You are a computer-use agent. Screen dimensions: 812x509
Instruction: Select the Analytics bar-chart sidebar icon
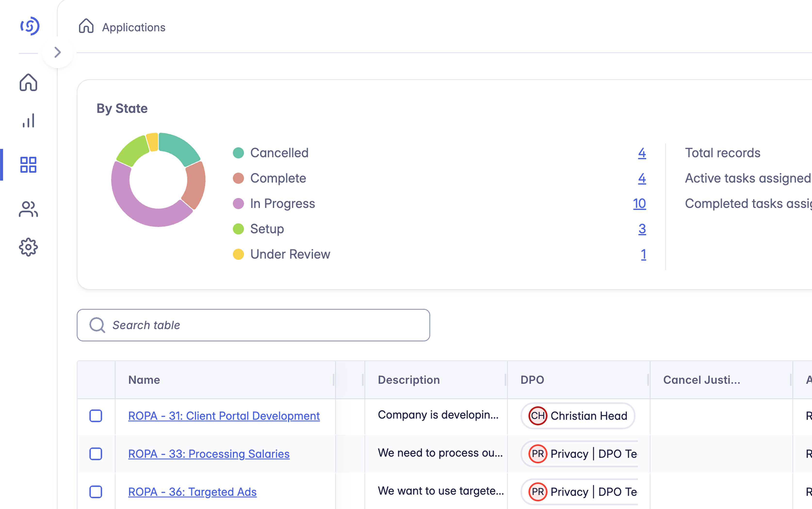[x=28, y=121]
